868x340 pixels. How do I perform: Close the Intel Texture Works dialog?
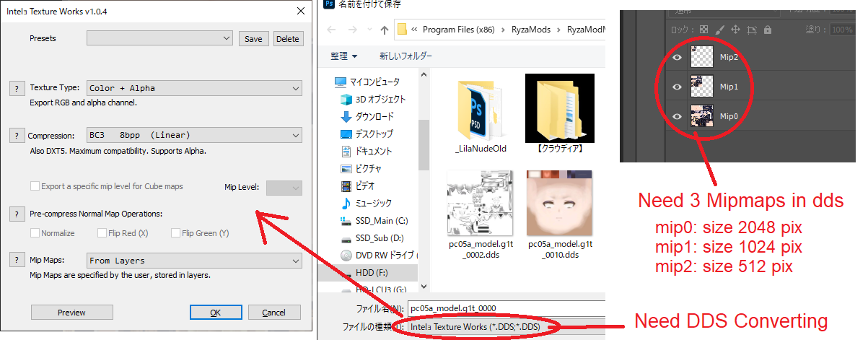click(301, 12)
